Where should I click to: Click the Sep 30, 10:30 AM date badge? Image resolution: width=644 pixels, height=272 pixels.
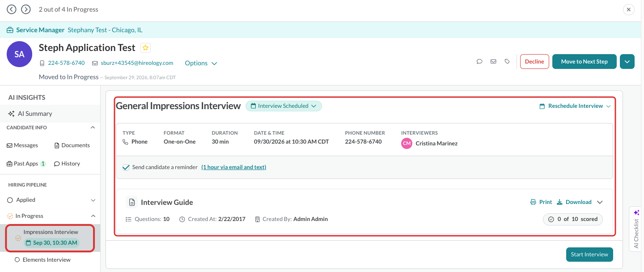point(51,243)
